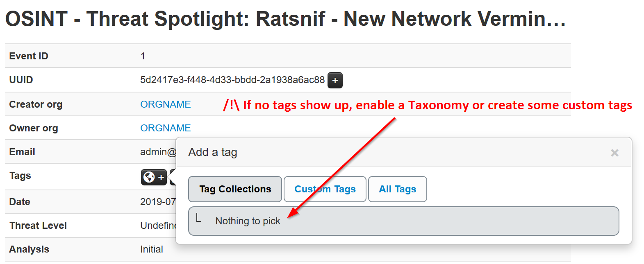Image resolution: width=644 pixels, height=264 pixels.
Task: Click the partially hidden local tag button
Action: point(173,177)
